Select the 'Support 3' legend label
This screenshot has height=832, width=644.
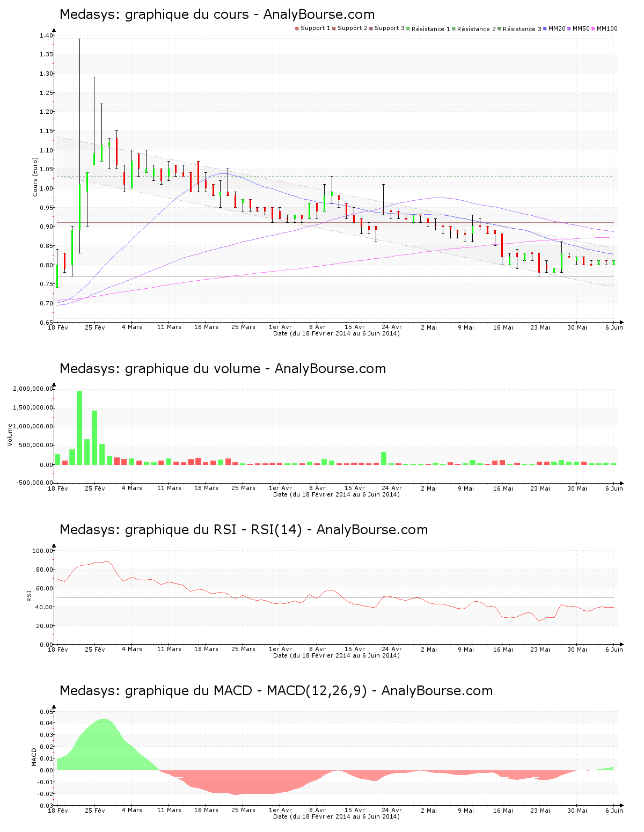click(390, 28)
